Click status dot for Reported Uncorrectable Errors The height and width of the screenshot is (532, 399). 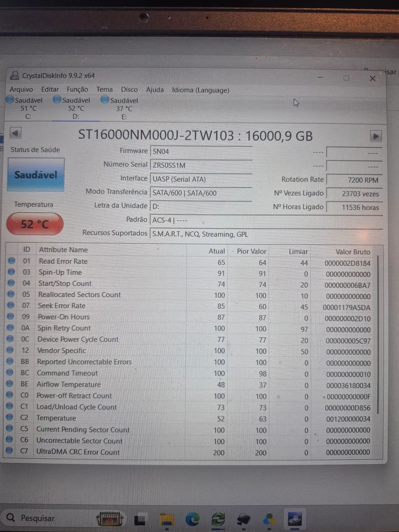click(x=10, y=361)
